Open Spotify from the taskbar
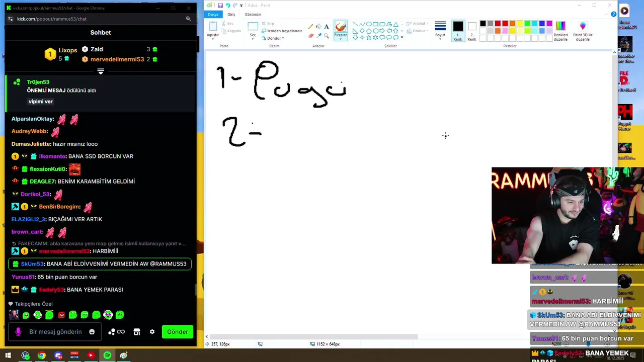The width and height of the screenshot is (644, 362). click(x=107, y=355)
